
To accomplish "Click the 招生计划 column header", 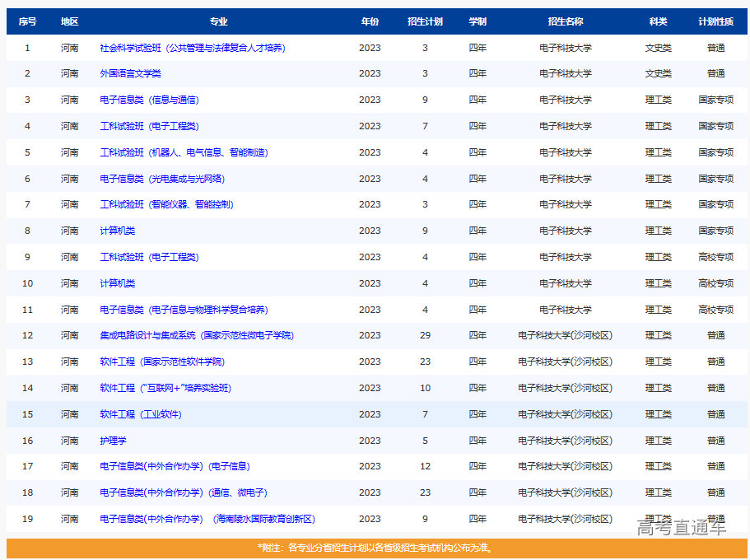I will coord(425,21).
